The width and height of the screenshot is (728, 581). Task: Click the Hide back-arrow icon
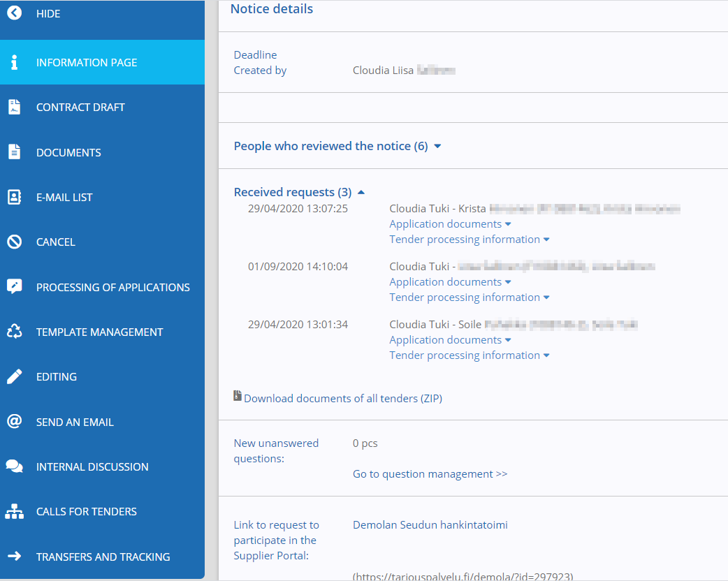15,13
